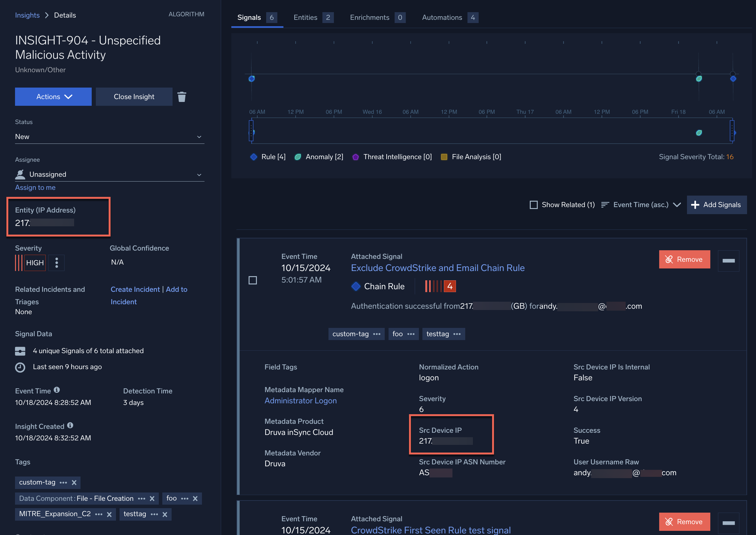756x535 pixels.
Task: Remove the custom-tag tag with X
Action: tap(74, 482)
